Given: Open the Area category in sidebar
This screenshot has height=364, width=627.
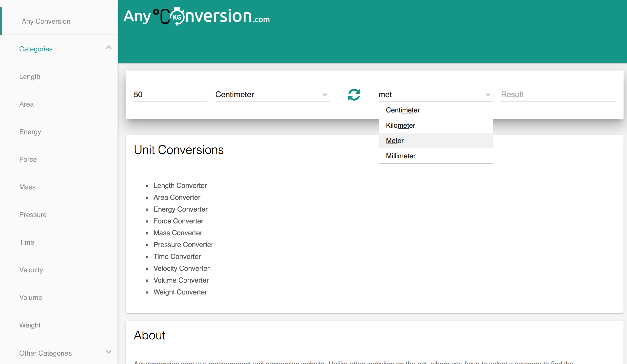Looking at the screenshot, I should 26,104.
